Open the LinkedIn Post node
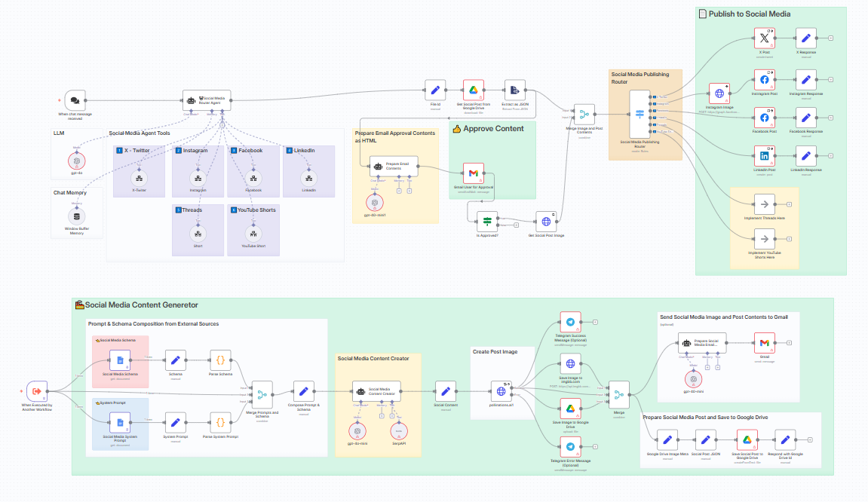868x502 pixels. (765, 156)
